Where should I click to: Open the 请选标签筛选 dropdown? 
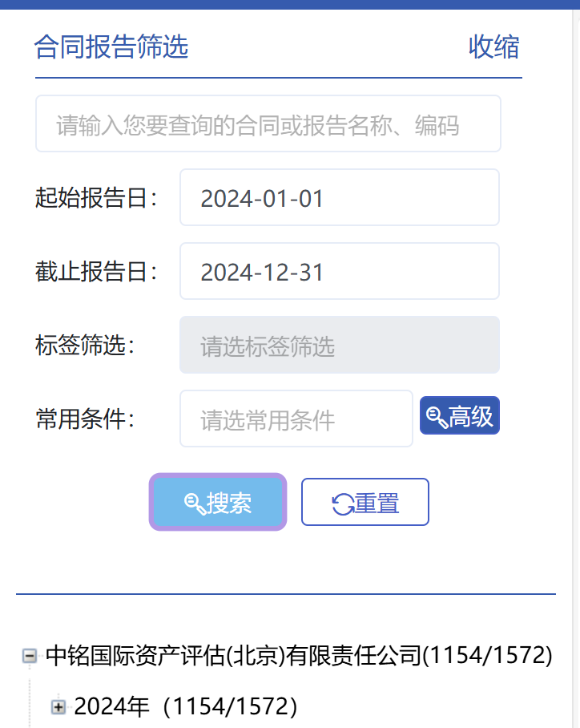click(339, 346)
